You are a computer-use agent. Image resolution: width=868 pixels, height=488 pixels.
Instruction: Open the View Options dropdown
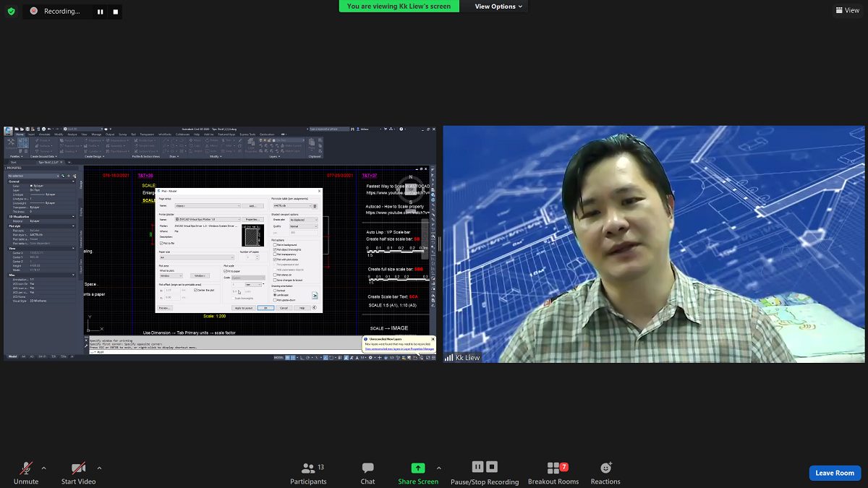tap(499, 7)
